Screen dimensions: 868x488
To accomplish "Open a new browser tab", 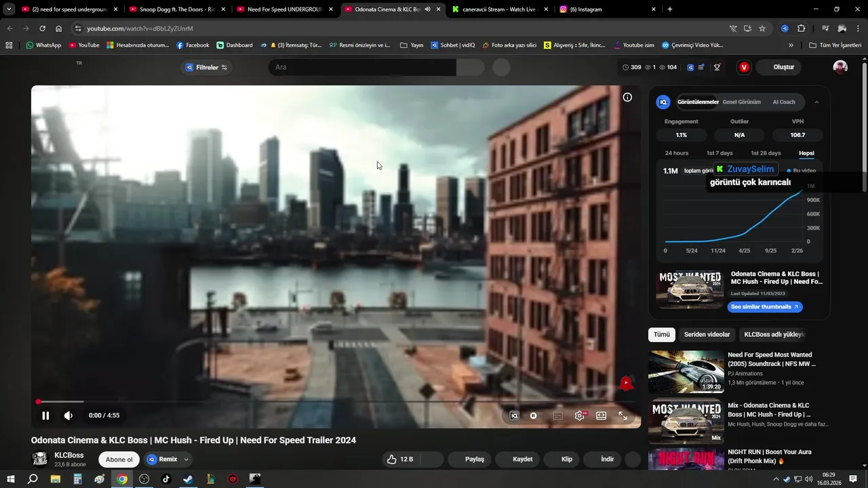I will 670,9.
